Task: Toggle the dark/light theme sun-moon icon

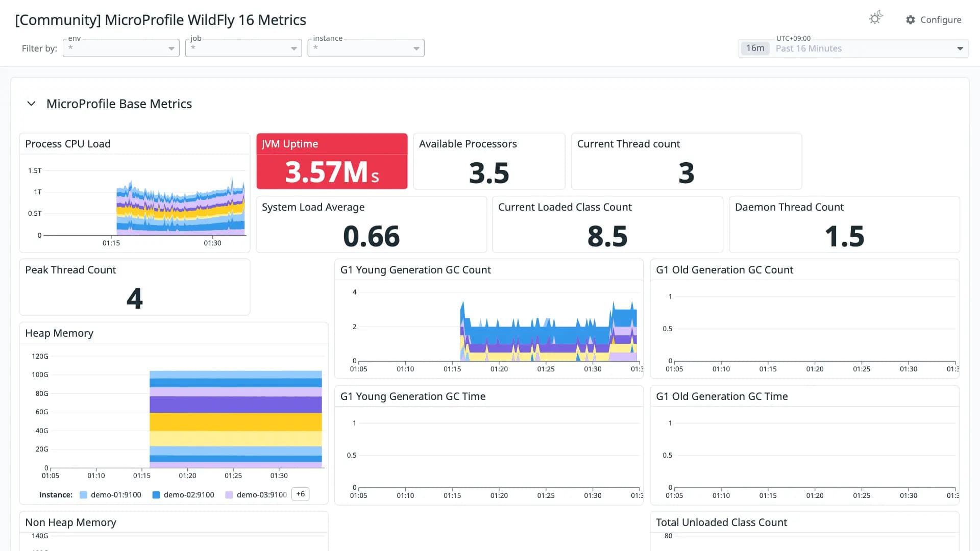Action: coord(876,18)
